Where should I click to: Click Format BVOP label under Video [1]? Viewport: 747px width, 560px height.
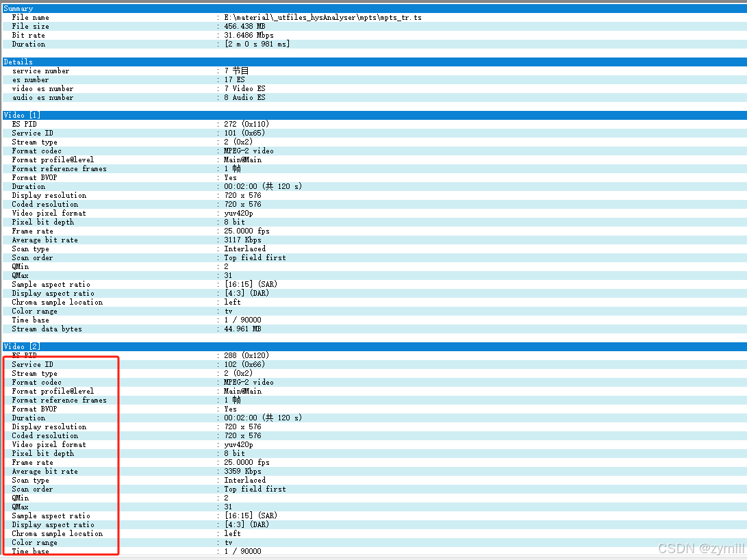point(34,177)
